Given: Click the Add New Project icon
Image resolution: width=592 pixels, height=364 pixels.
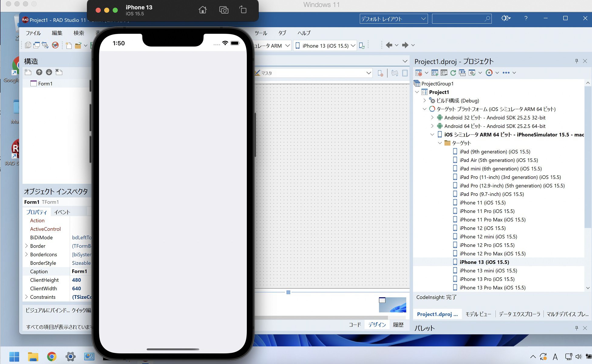Looking at the screenshot, I should [435, 73].
